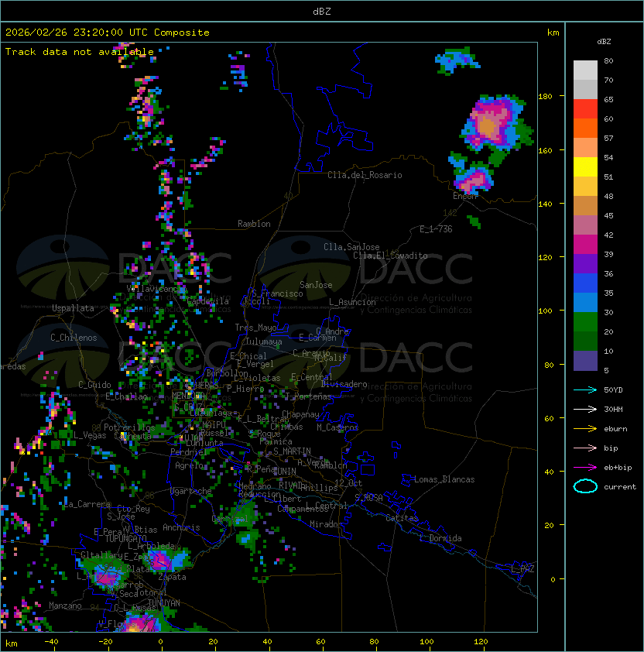Click the 'Lomas_Blancas' map label
This screenshot has width=644, height=652.
click(x=444, y=479)
